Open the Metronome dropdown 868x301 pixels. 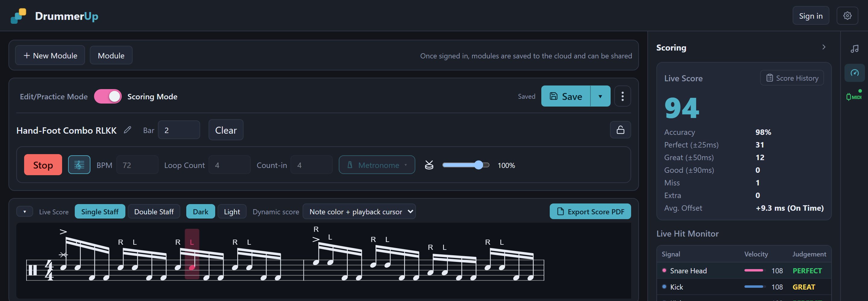pos(377,165)
